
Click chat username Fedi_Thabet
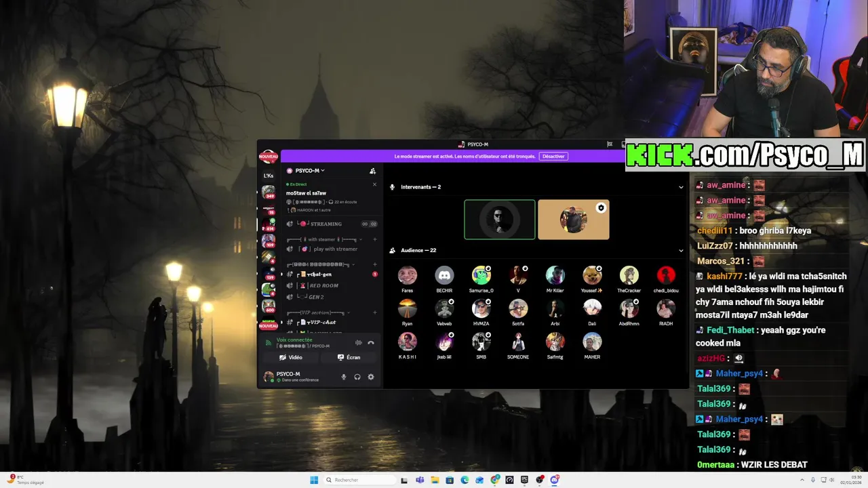[730, 330]
